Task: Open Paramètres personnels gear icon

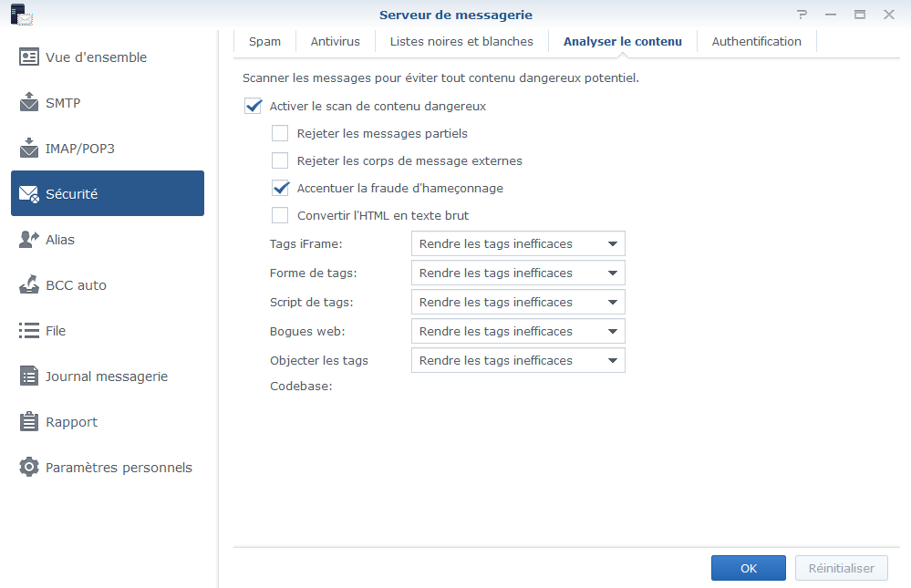Action: 29,468
